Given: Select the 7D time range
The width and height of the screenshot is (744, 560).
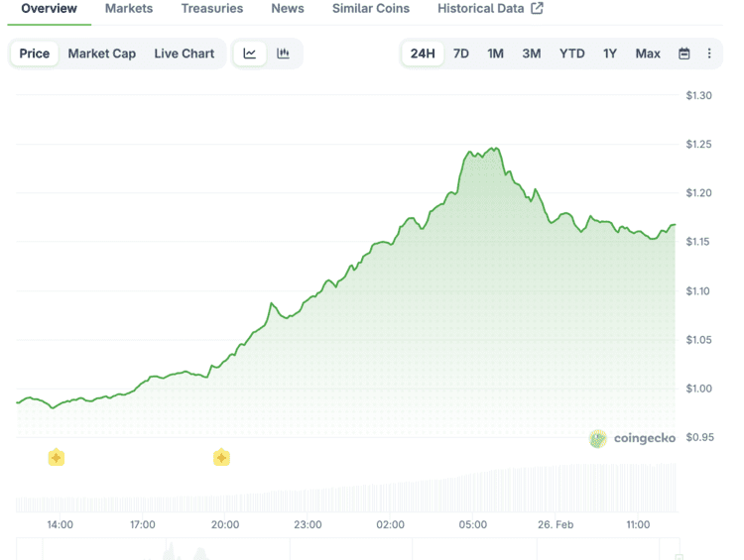Looking at the screenshot, I should pos(461,54).
